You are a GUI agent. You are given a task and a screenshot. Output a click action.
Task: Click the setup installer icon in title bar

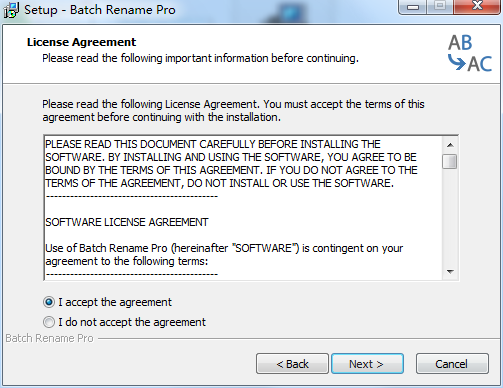coord(11,10)
